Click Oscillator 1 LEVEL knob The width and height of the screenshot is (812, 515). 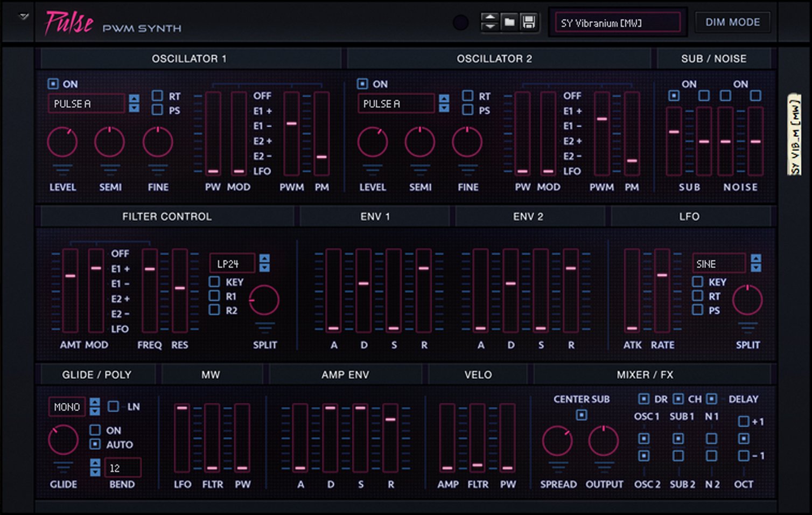(x=62, y=142)
